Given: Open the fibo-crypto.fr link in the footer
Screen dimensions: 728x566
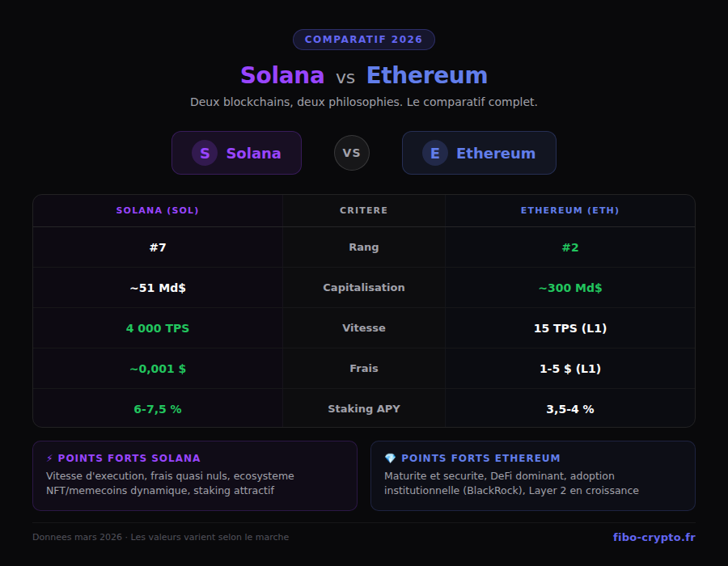Looking at the screenshot, I should pos(654,536).
